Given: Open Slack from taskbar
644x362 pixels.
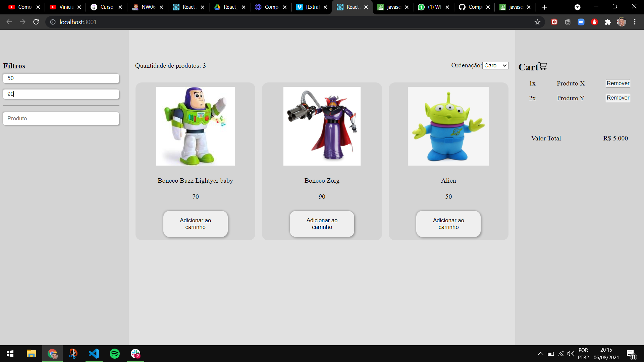Looking at the screenshot, I should [136, 354].
